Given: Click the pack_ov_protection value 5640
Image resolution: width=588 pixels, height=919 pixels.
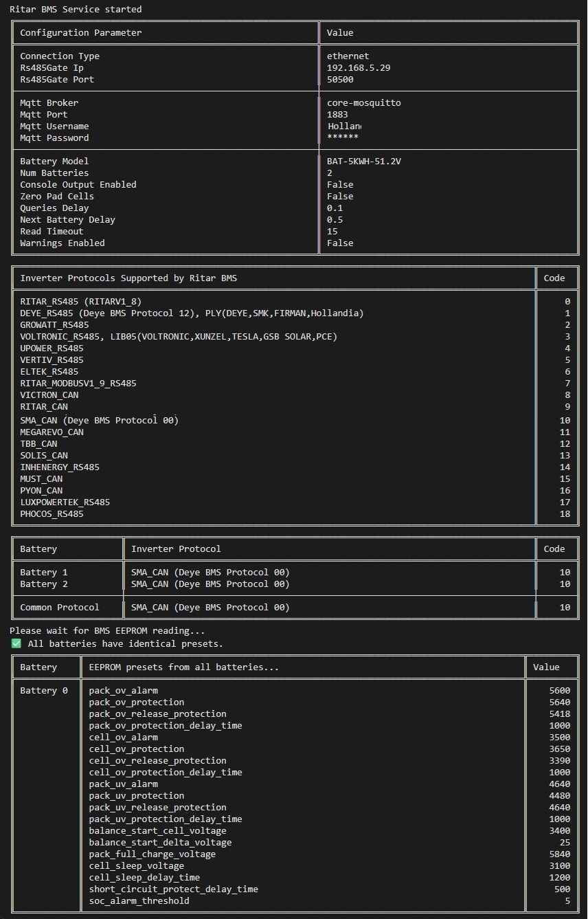Looking at the screenshot, I should coord(560,702).
